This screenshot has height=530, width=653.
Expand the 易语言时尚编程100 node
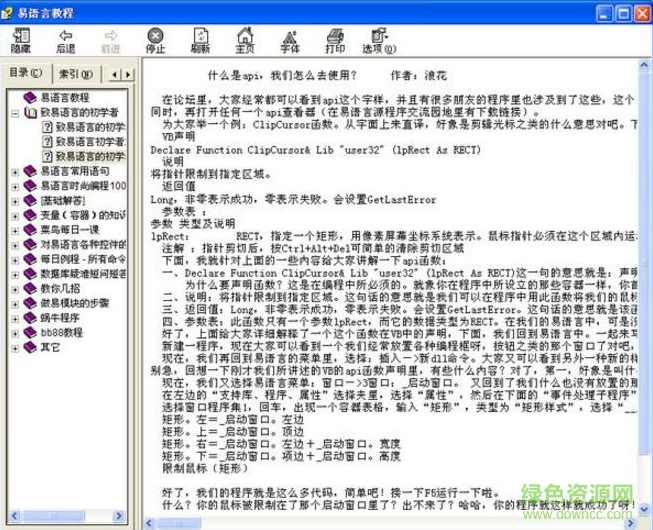[x=15, y=187]
